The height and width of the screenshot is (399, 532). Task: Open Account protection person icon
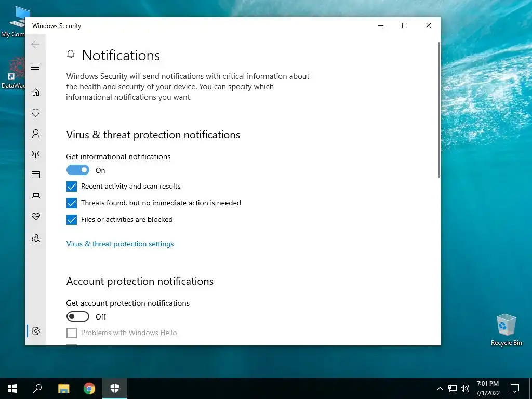pos(36,134)
